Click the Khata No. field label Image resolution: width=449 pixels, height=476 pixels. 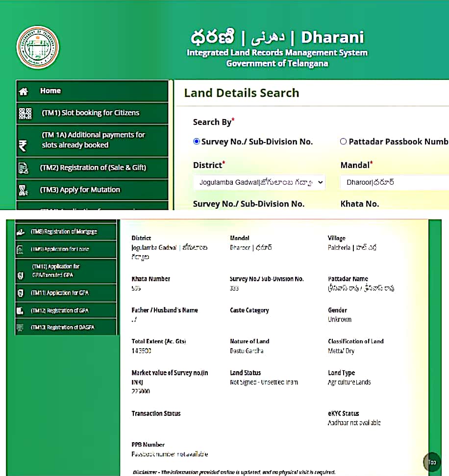tap(360, 204)
